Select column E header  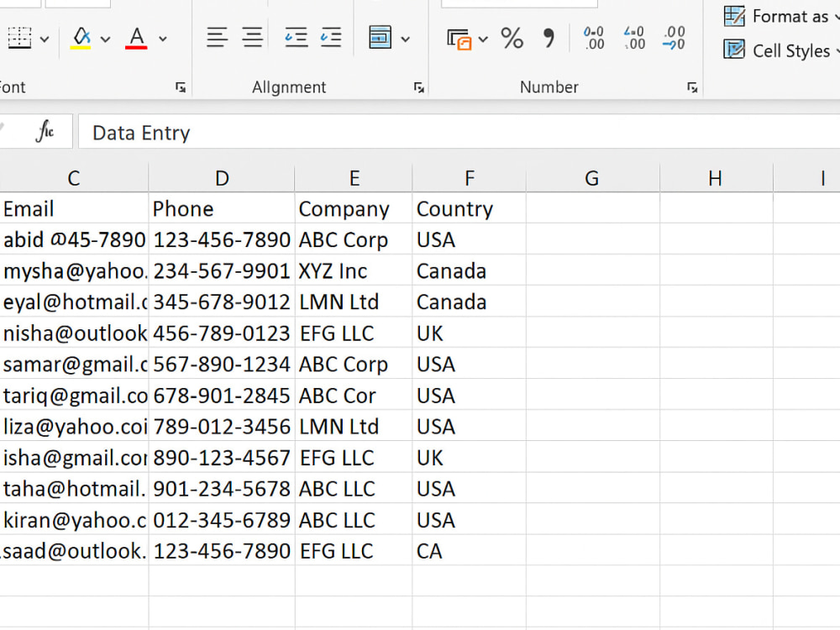[x=354, y=178]
